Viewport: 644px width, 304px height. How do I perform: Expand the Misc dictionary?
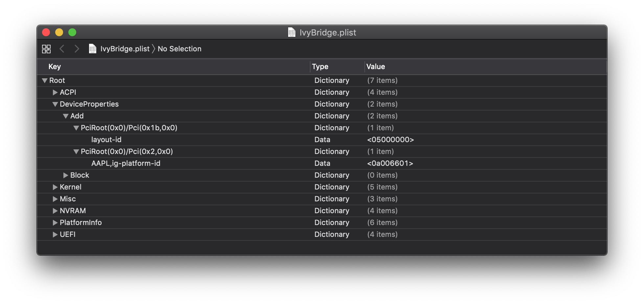click(x=55, y=199)
